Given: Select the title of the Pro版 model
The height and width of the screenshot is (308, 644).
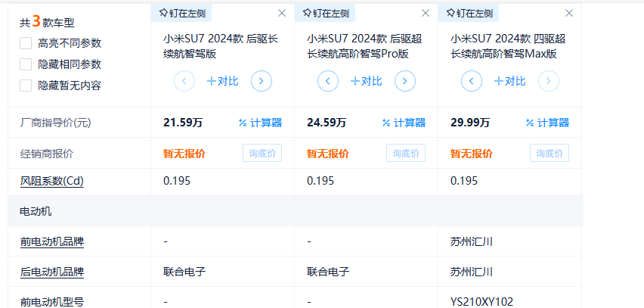Looking at the screenshot, I should 364,46.
